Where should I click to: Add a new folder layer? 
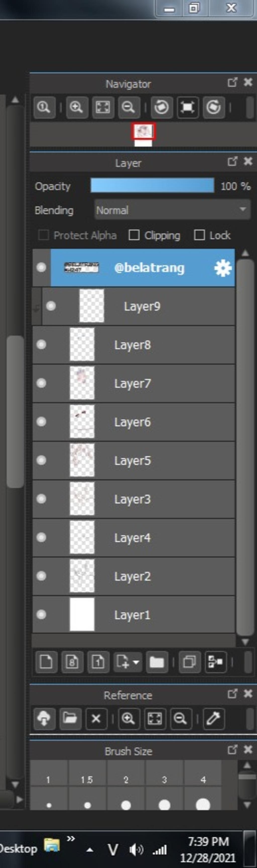click(157, 662)
